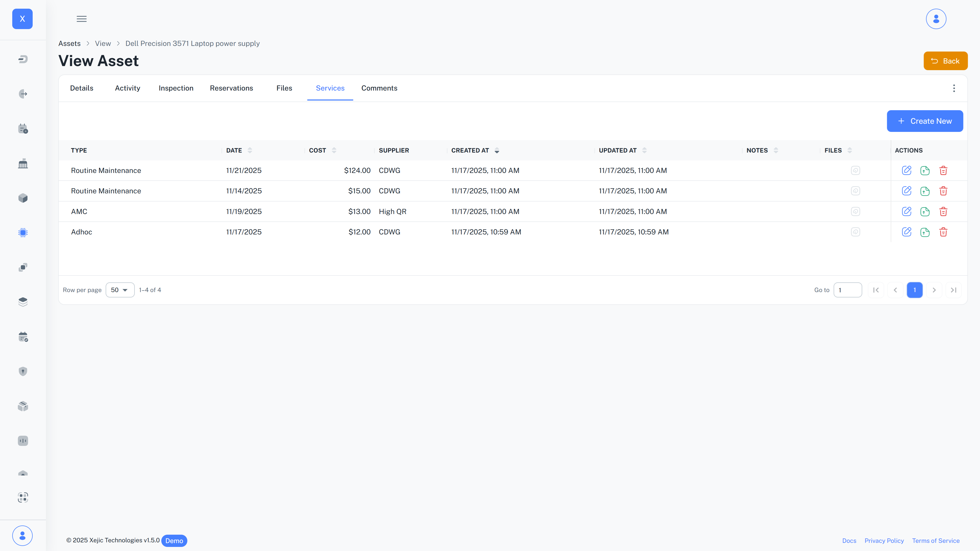The image size is (980, 551).
Task: Click green upload file icon for Adhoc row
Action: tap(924, 232)
